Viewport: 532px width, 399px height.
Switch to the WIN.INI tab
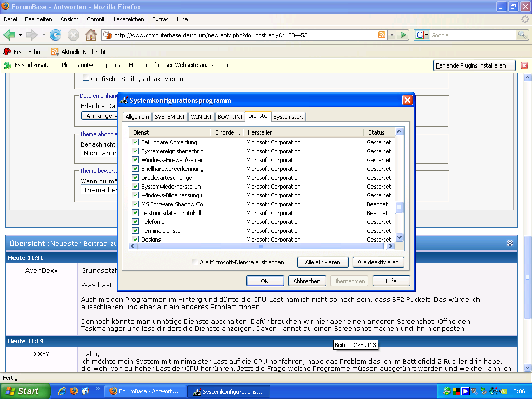click(x=201, y=117)
